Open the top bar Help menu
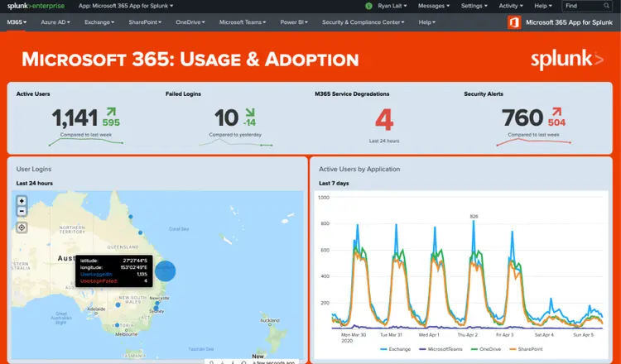The image size is (621, 364). click(x=542, y=6)
